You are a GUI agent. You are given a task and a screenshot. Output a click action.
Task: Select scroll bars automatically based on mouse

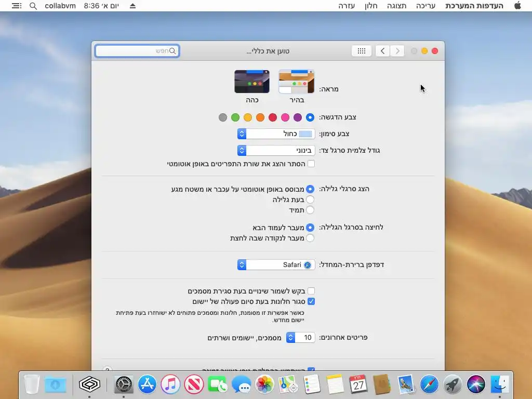[310, 189]
